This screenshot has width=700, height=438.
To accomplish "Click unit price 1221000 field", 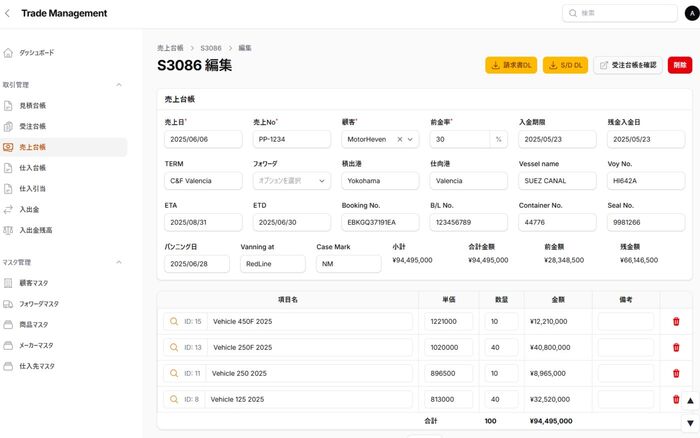I will tap(449, 321).
